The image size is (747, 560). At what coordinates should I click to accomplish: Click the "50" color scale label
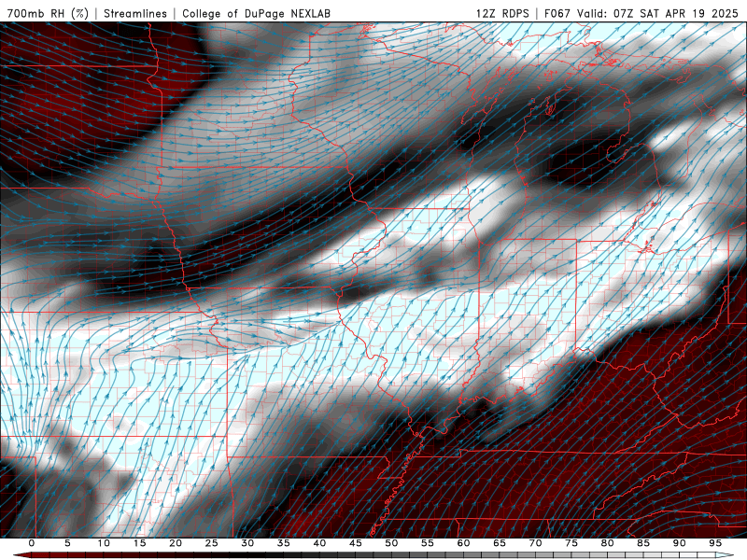point(391,543)
